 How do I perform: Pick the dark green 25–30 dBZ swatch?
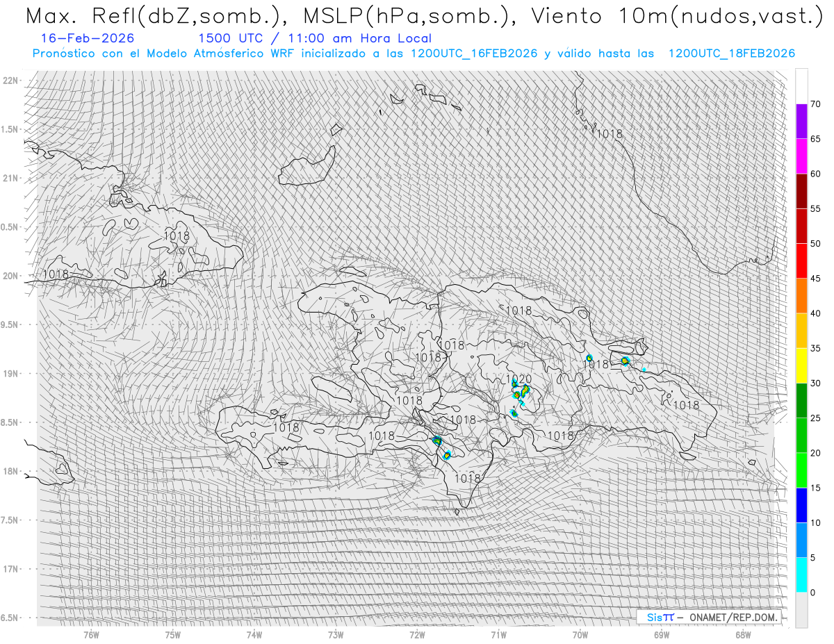tap(801, 400)
